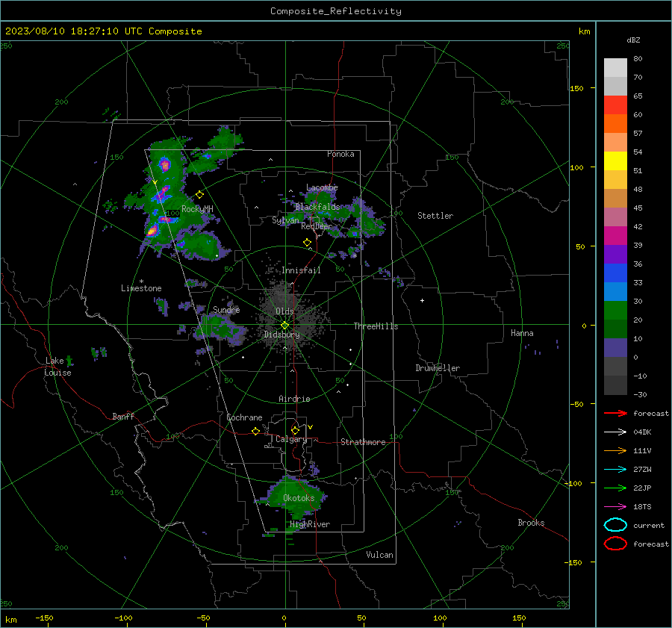Screen dimensions: 672x628
Task: Click the cyan current ellipse symbol
Action: point(615,525)
